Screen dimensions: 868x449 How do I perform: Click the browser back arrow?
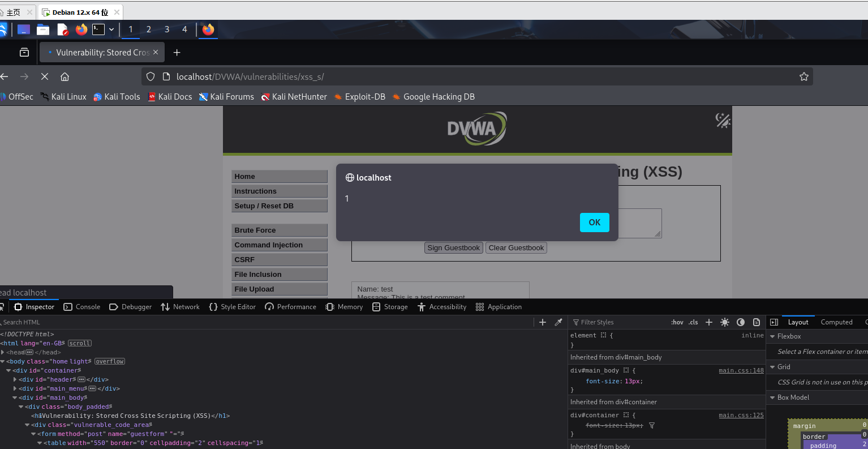(x=5, y=76)
